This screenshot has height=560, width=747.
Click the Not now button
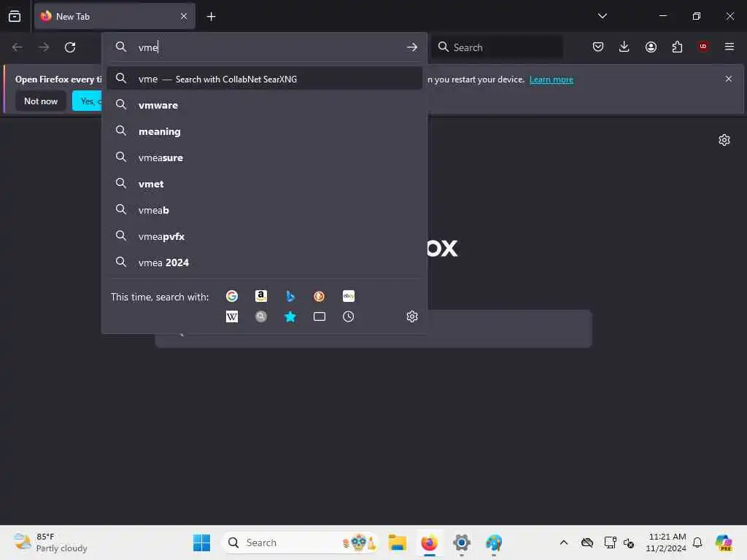41,101
